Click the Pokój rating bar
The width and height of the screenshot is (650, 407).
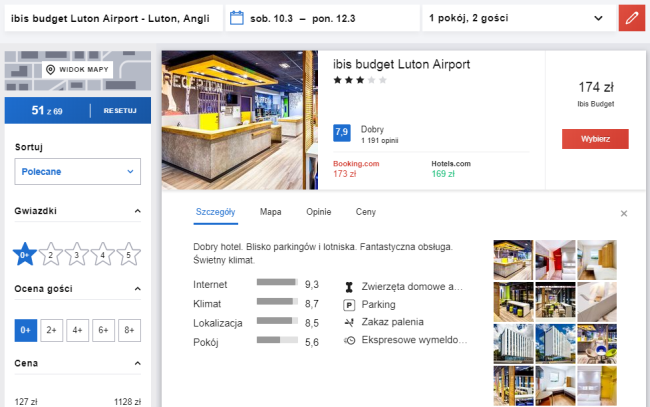(x=277, y=340)
